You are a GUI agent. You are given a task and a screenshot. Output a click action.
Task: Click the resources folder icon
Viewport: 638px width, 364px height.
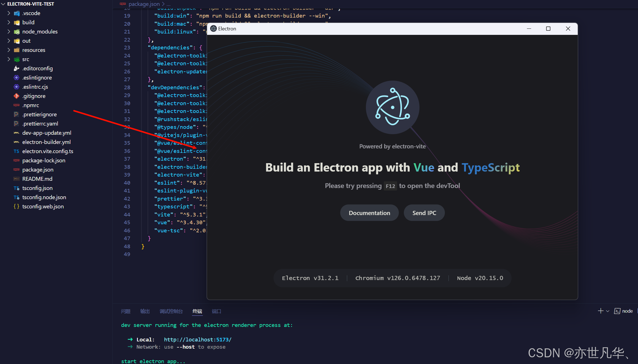[17, 50]
